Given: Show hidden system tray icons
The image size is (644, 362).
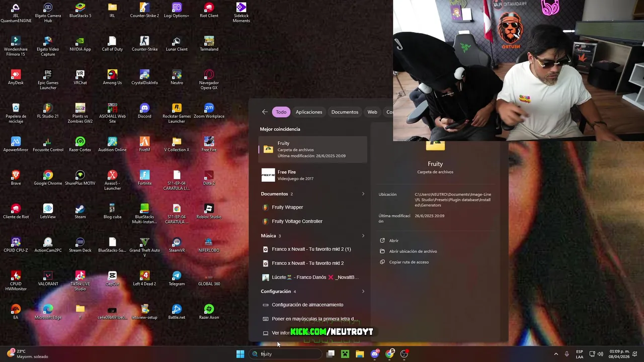Looking at the screenshot, I should [x=556, y=354].
